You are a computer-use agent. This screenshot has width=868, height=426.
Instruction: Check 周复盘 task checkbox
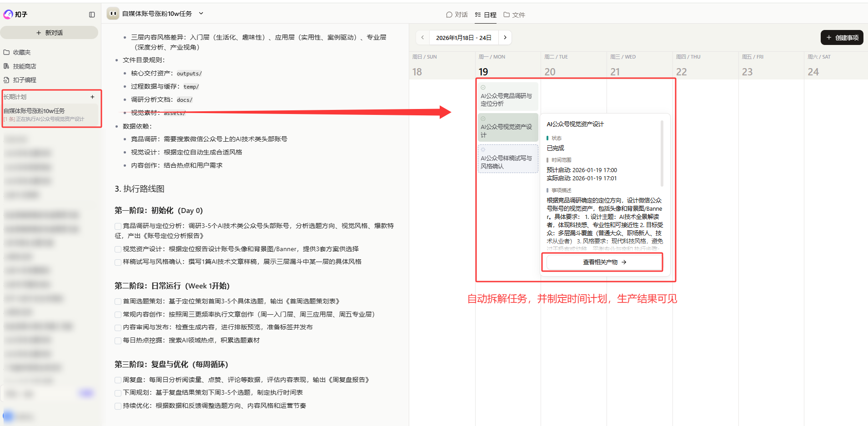coord(118,380)
